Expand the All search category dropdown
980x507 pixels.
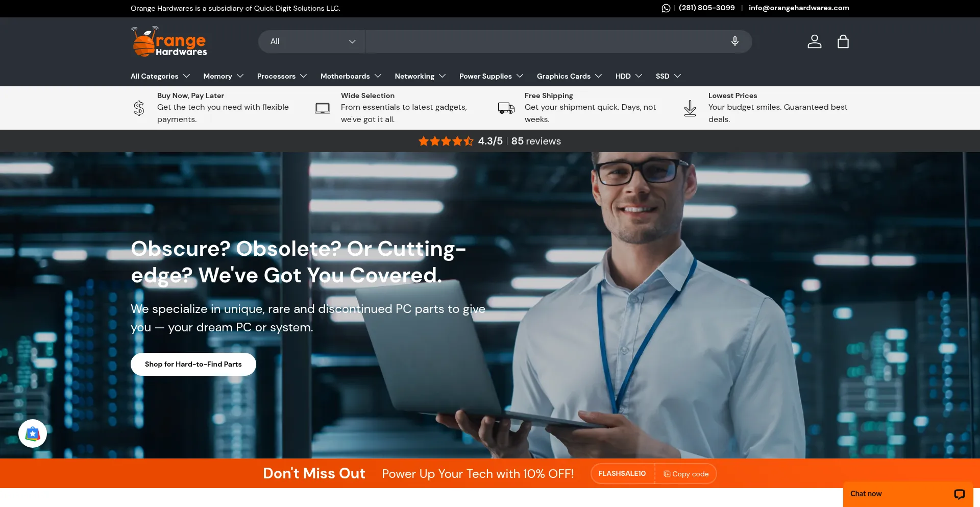click(312, 41)
